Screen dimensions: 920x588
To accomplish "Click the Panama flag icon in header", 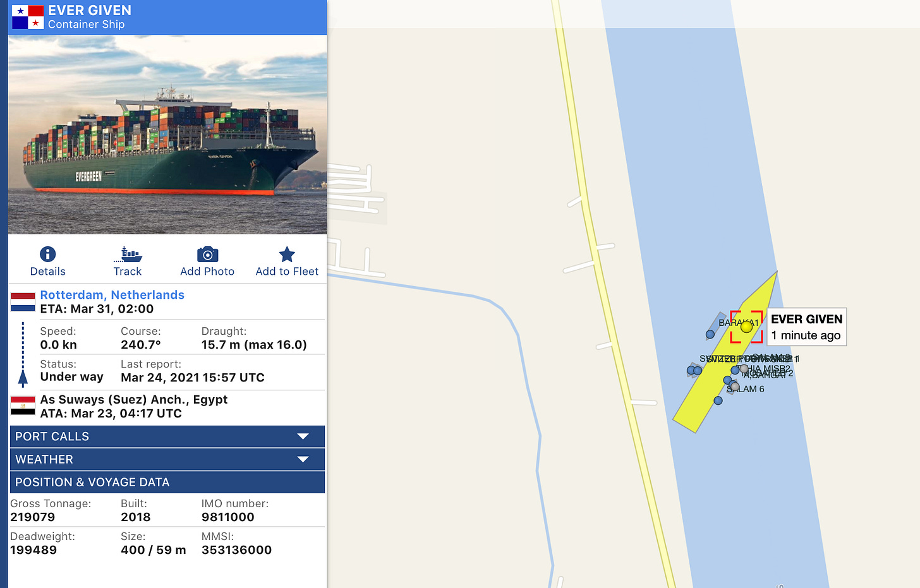I will pos(28,17).
